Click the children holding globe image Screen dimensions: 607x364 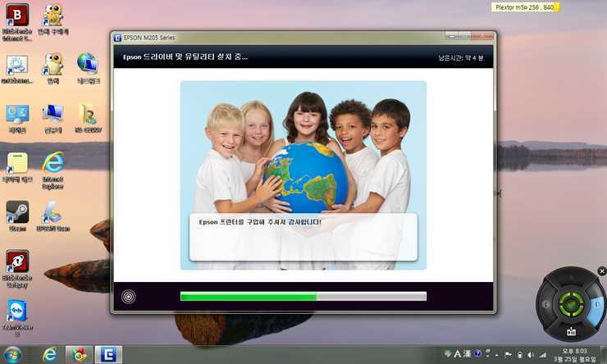(x=303, y=148)
